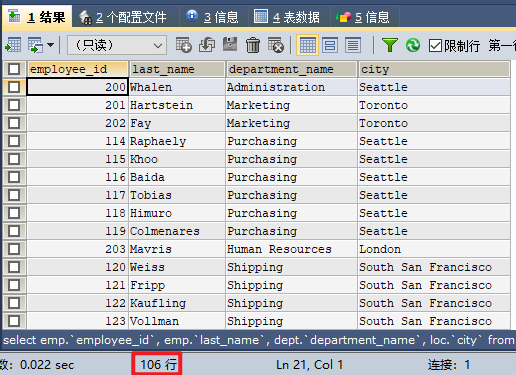516x375 pixels.
Task: Check the row checkbox for Khoo
Action: [14, 159]
